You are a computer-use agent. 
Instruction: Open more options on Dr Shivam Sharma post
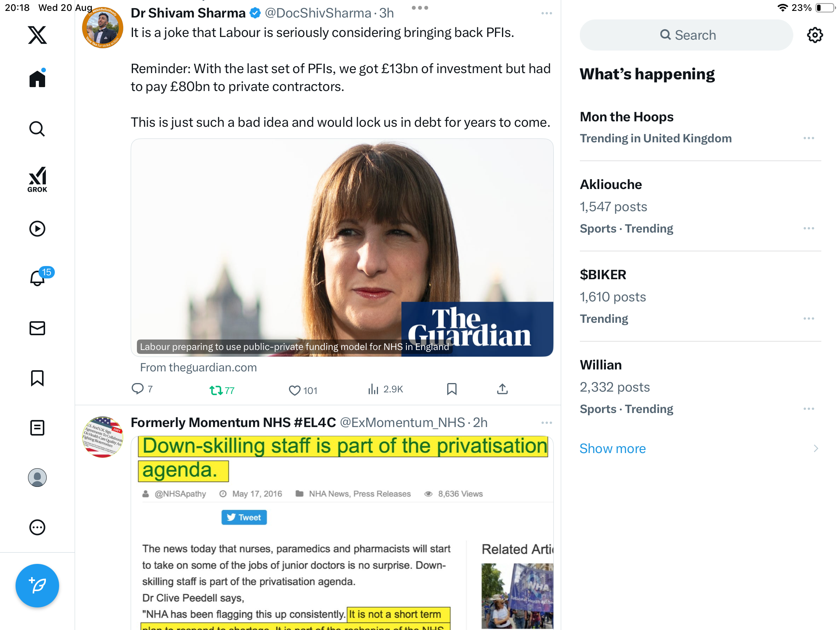pos(547,13)
